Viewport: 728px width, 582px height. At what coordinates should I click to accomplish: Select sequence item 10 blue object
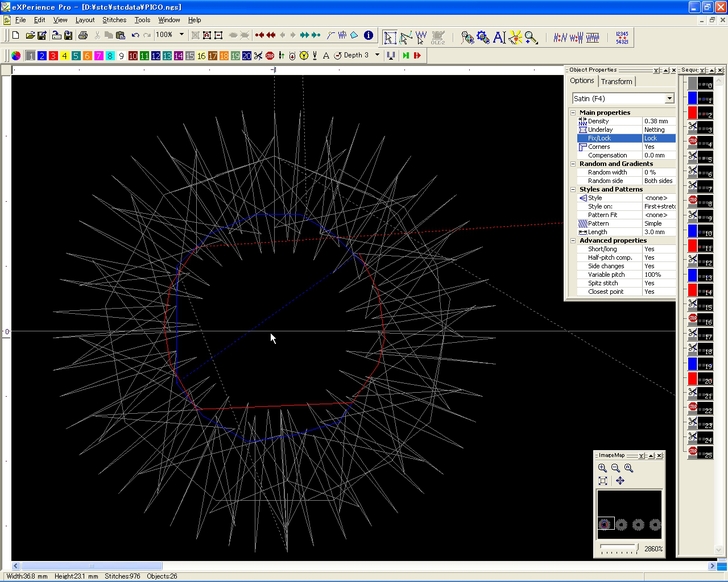[x=700, y=231]
